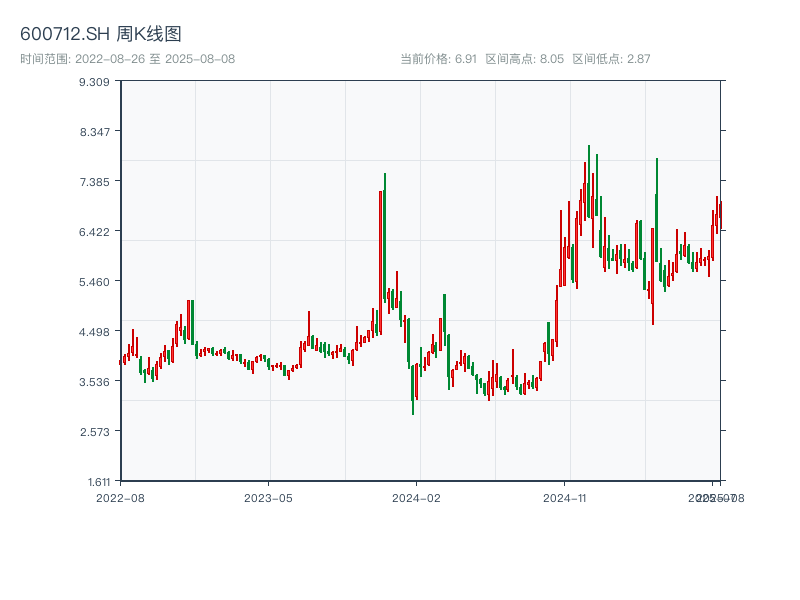Click the interval high 区间高点: 8.05
The image size is (800, 600).
click(524, 59)
